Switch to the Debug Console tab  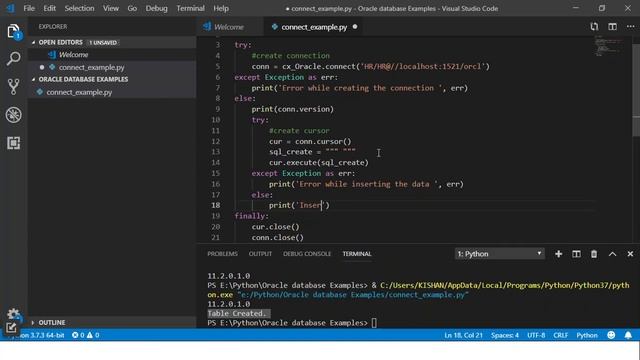coord(307,254)
